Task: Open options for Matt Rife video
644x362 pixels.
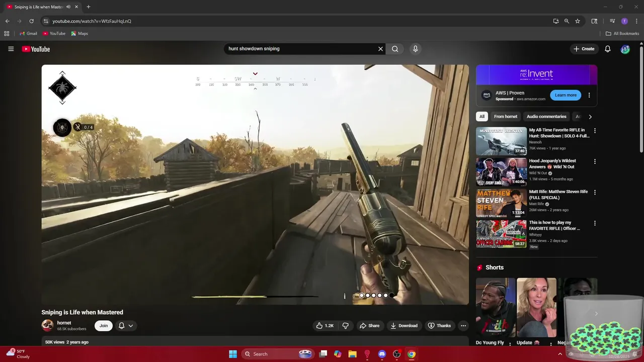Action: coord(595,193)
